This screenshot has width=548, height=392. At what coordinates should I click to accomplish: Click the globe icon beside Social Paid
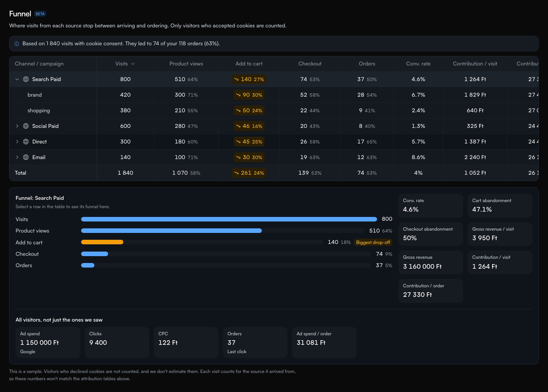click(x=26, y=126)
